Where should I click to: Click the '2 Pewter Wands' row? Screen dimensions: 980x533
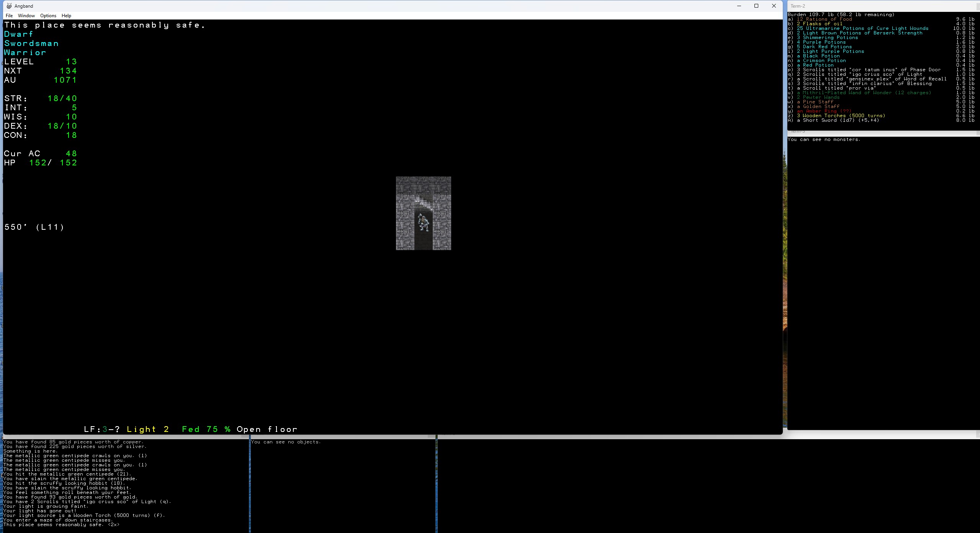(881, 97)
